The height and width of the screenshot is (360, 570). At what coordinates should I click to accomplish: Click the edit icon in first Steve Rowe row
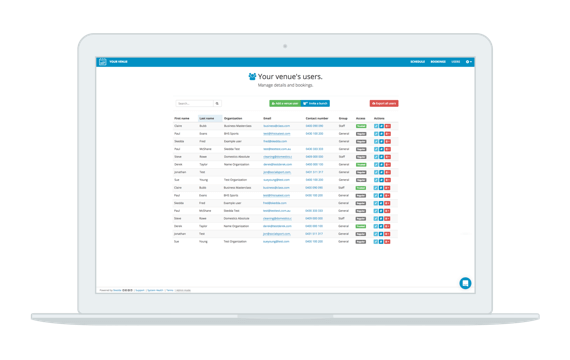(376, 157)
